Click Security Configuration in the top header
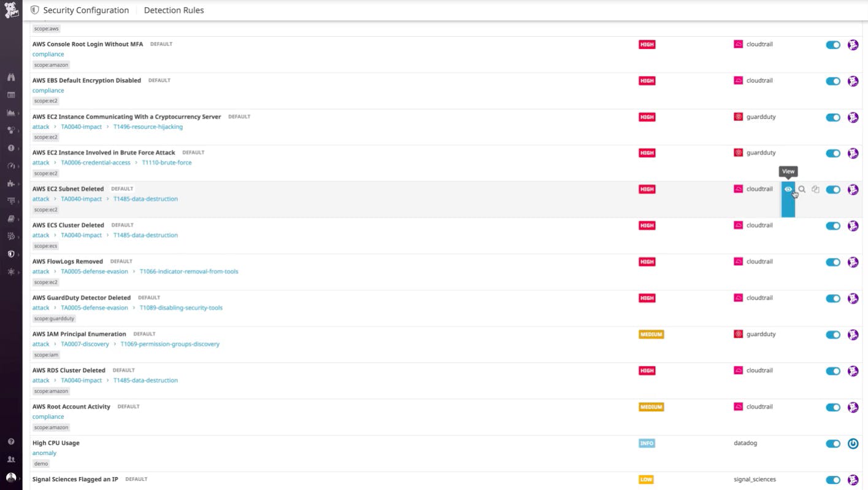The image size is (868, 490). coord(85,10)
